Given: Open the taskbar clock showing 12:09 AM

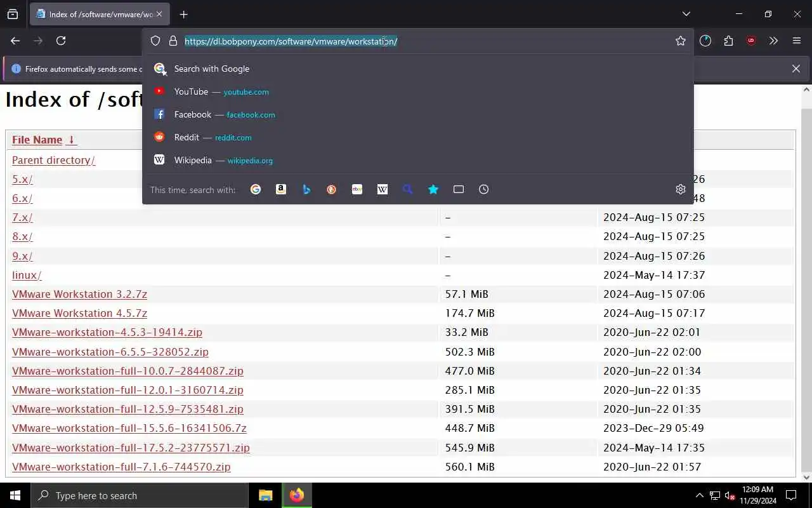Looking at the screenshot, I should [757, 495].
